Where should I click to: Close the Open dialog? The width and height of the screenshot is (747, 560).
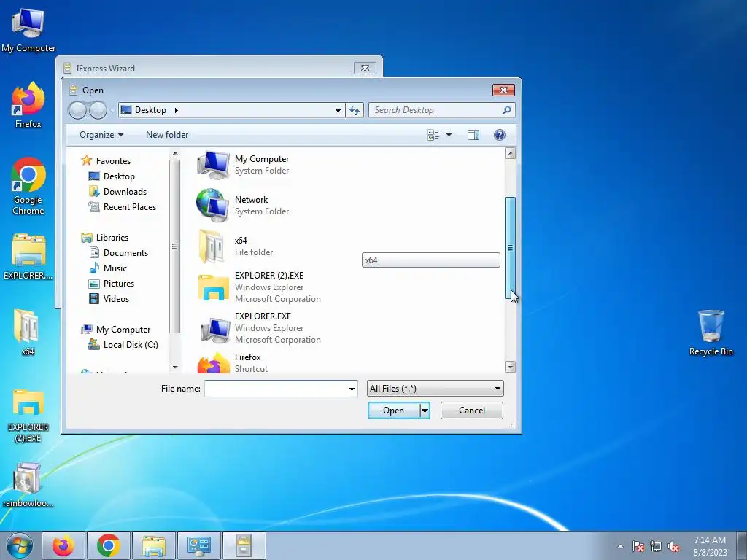pos(503,90)
